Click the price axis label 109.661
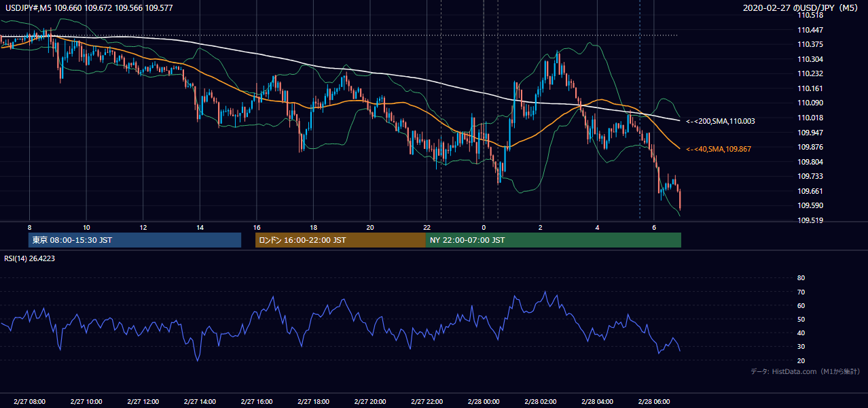The width and height of the screenshot is (868, 408). 810,191
